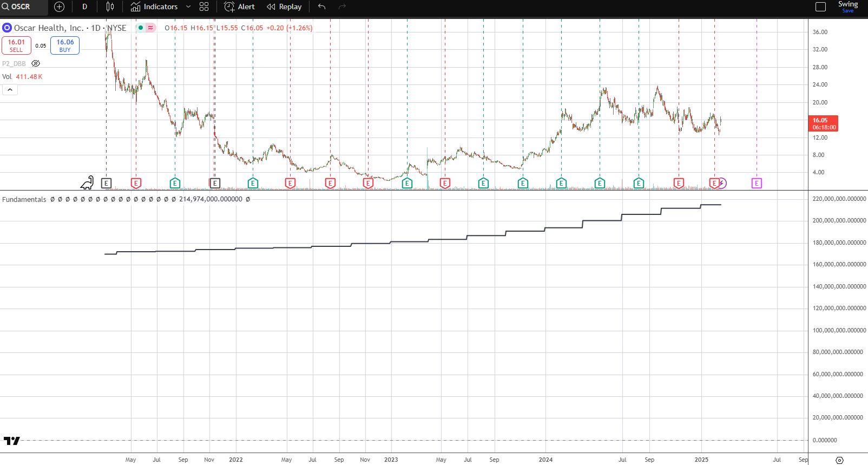The width and height of the screenshot is (868, 465).
Task: Select the P2_DBB indicator label
Action: click(x=14, y=63)
